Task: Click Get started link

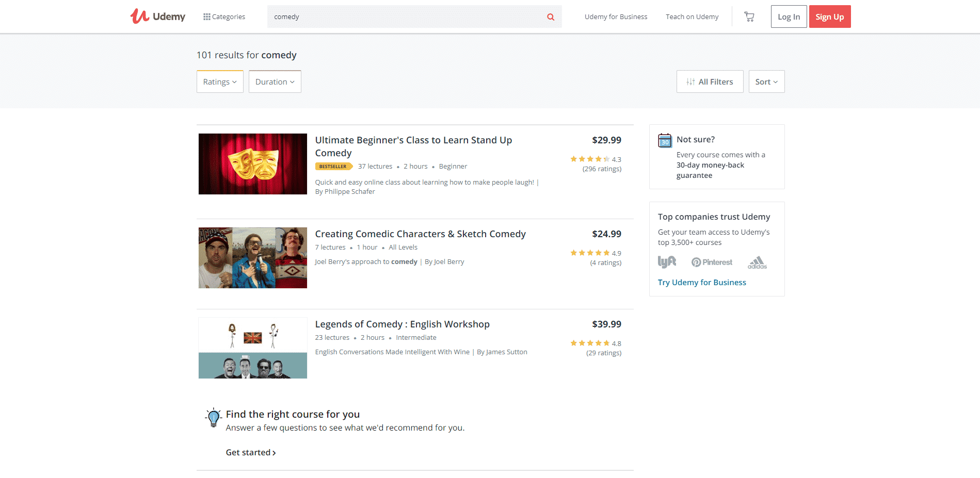Action: [x=251, y=453]
